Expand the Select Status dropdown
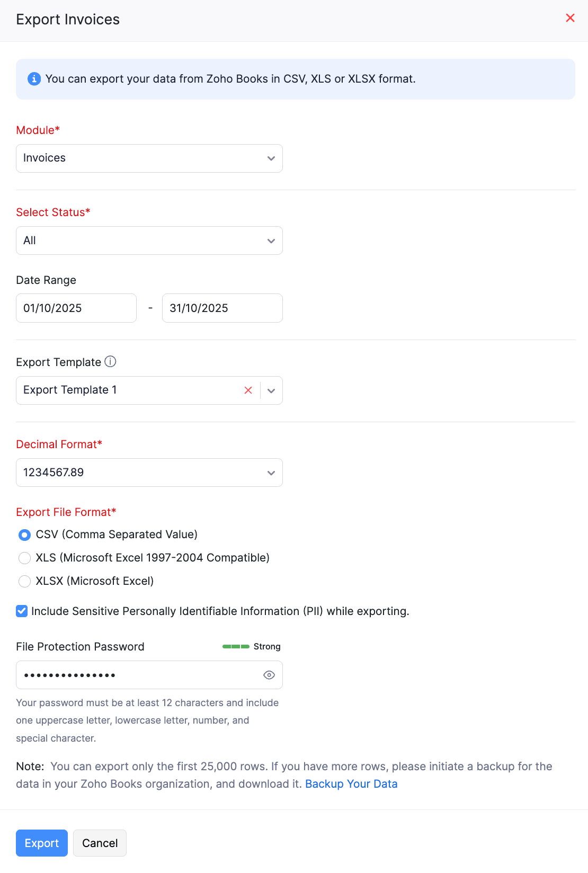 [x=149, y=240]
